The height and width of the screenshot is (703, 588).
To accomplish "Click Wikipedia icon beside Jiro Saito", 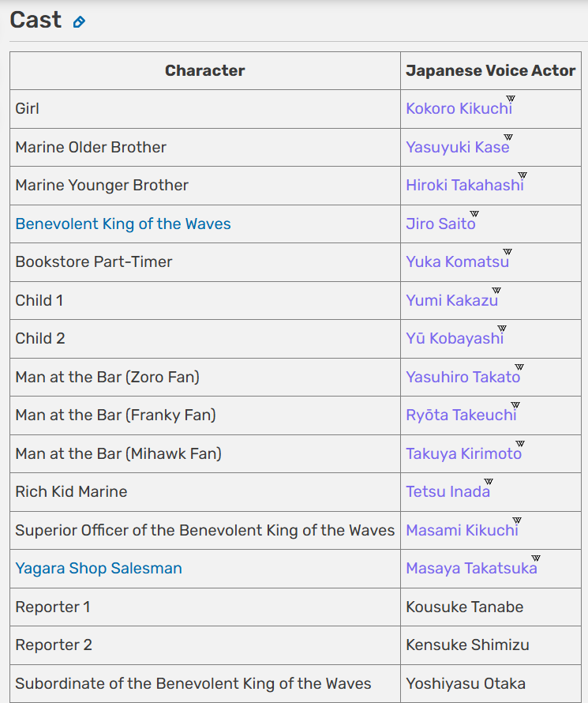I will tap(474, 213).
